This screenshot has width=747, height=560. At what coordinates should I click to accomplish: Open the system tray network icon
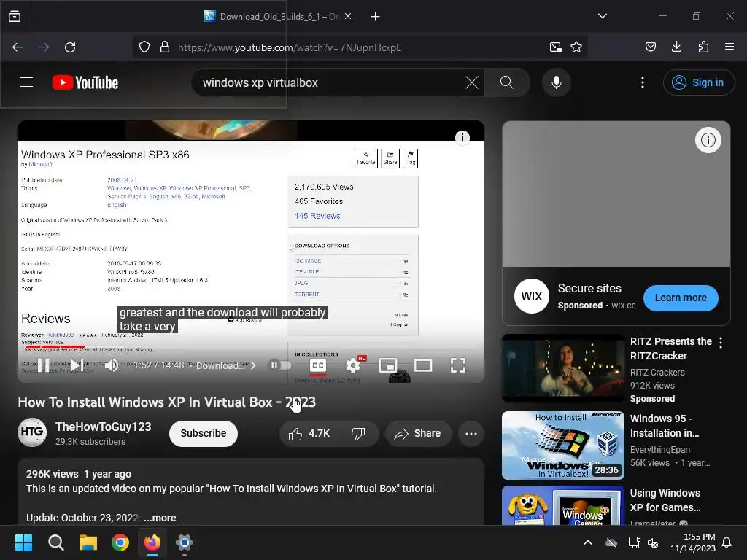click(635, 542)
